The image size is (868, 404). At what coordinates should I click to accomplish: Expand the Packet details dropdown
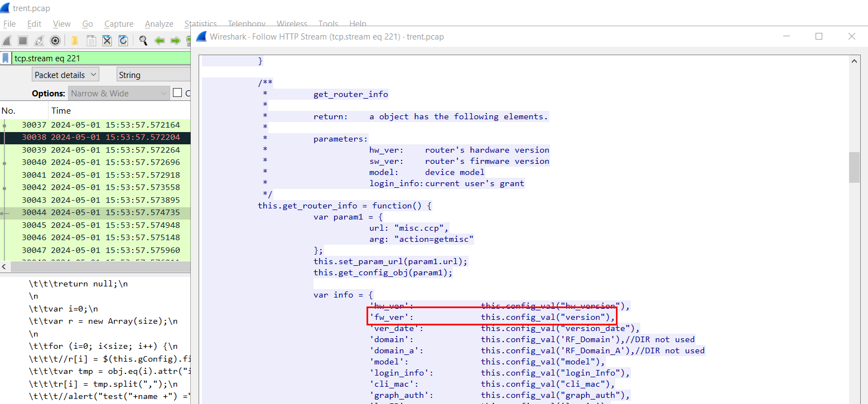pos(65,75)
